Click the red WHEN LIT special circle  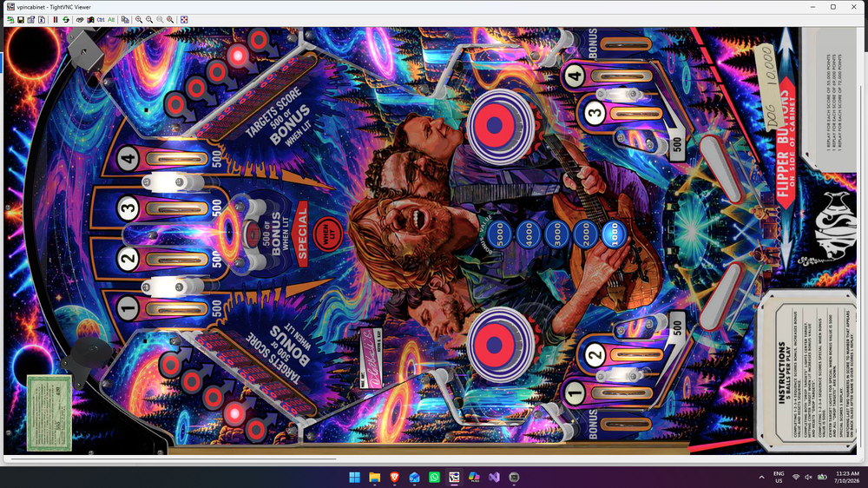[327, 234]
